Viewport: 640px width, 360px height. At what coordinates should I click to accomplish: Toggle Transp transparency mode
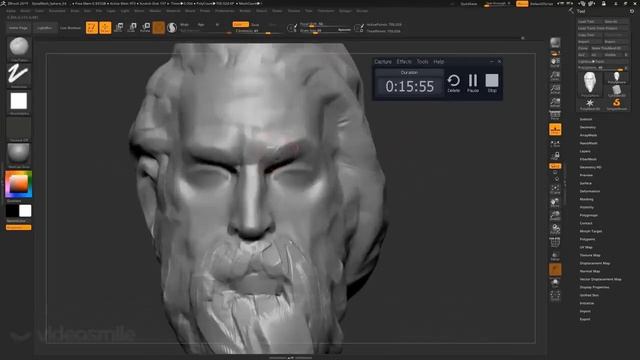click(x=555, y=256)
